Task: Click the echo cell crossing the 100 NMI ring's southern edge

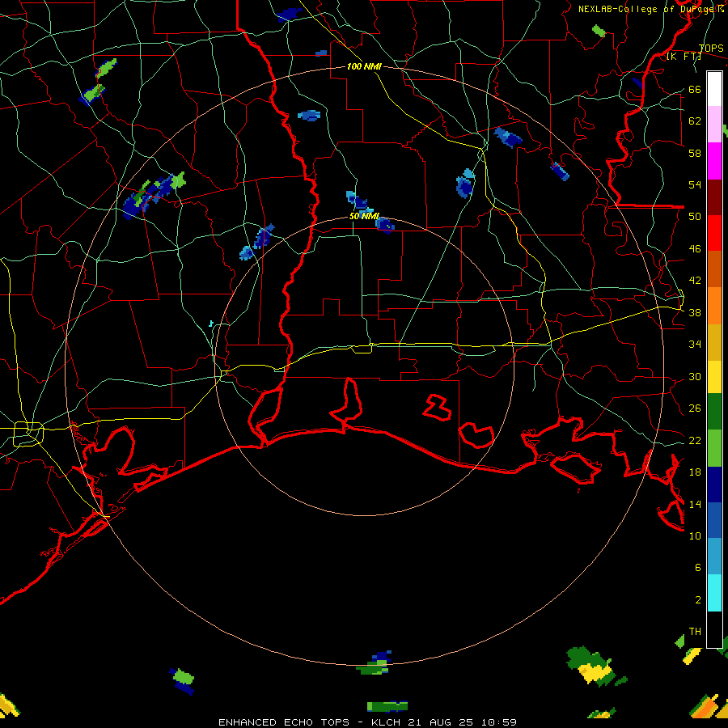Action: tap(375, 663)
